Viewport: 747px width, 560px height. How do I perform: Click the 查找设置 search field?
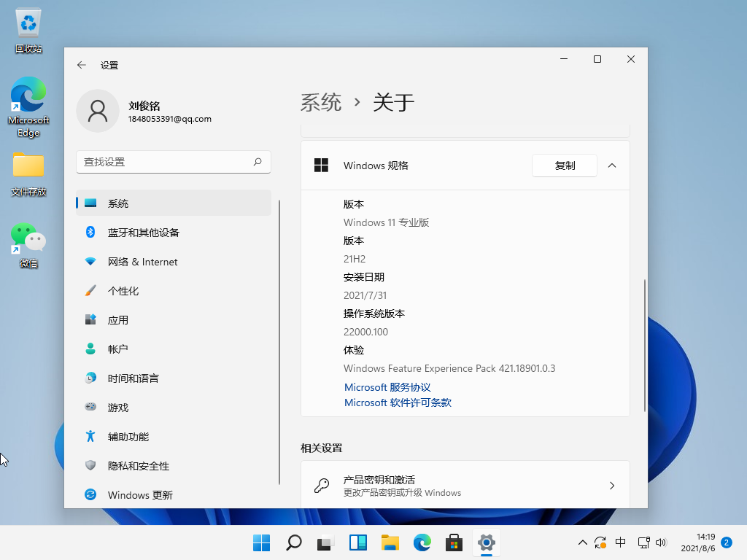[173, 162]
